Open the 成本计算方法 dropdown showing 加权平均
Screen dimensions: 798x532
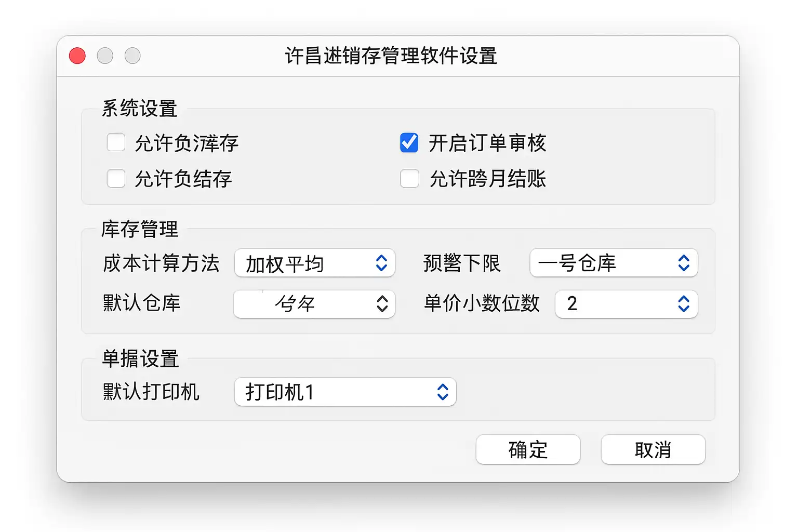pyautogui.click(x=314, y=263)
